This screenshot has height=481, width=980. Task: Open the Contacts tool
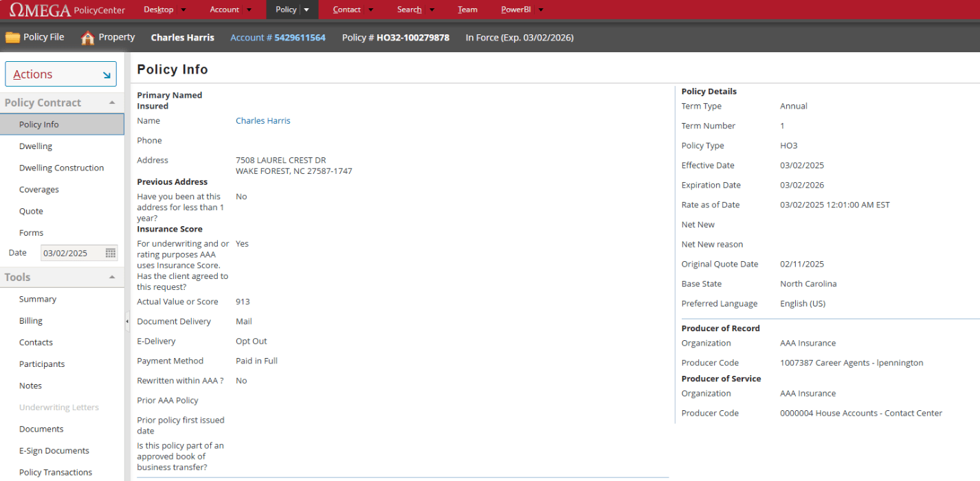coord(36,342)
